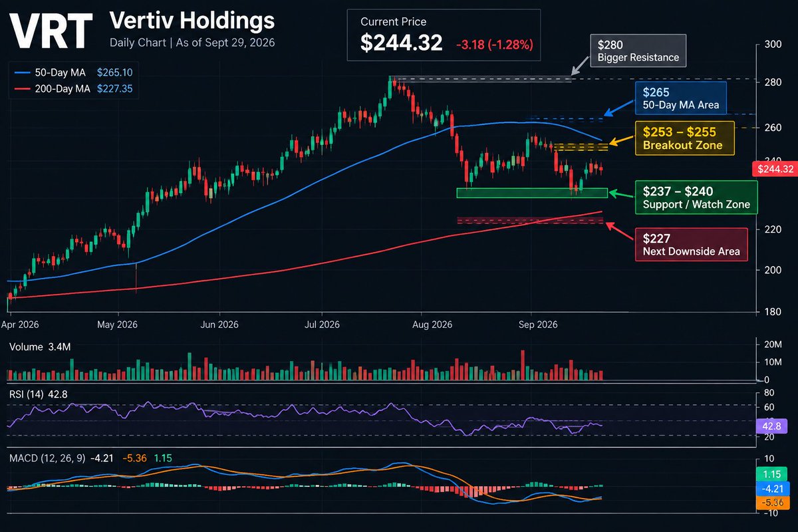
Task: Click the 300 price axis label
Action: [x=773, y=45]
